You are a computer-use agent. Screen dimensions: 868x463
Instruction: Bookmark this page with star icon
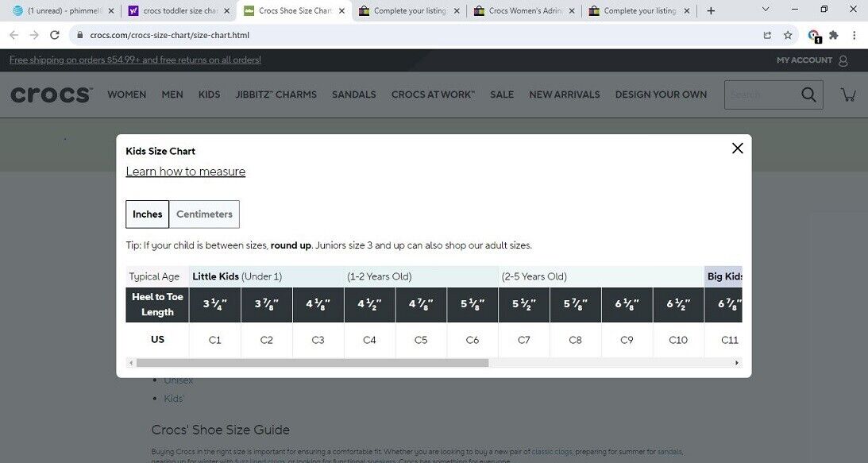pos(788,35)
